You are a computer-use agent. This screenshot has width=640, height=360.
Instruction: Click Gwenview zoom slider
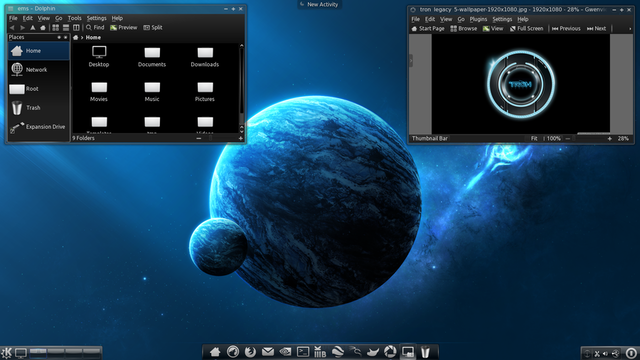589,138
